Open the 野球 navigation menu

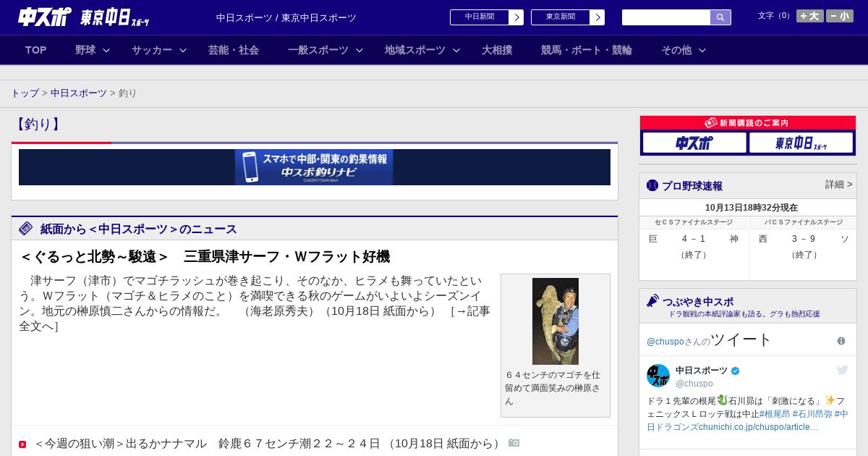(85, 50)
